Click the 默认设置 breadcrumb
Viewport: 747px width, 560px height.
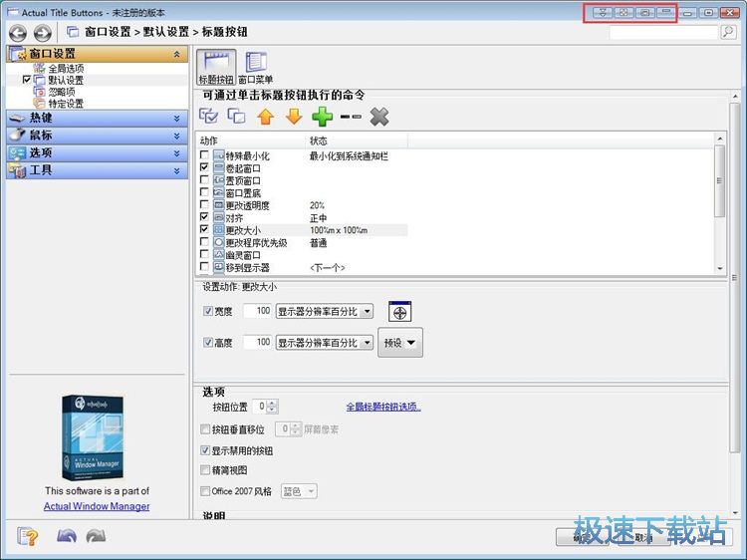pos(166,32)
